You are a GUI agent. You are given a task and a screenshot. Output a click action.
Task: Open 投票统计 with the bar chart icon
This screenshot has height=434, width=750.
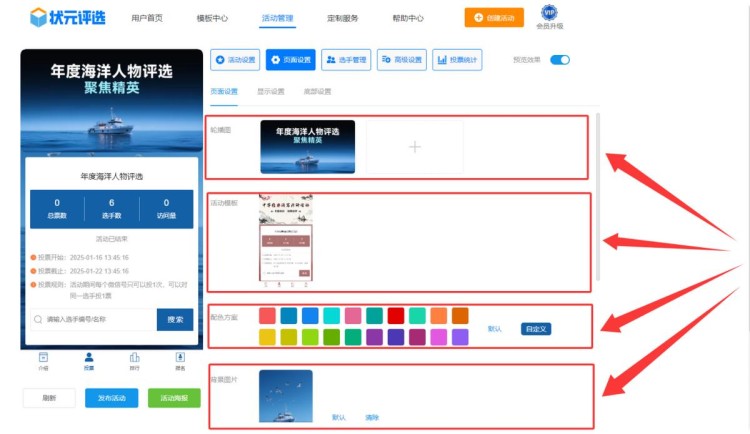(458, 60)
